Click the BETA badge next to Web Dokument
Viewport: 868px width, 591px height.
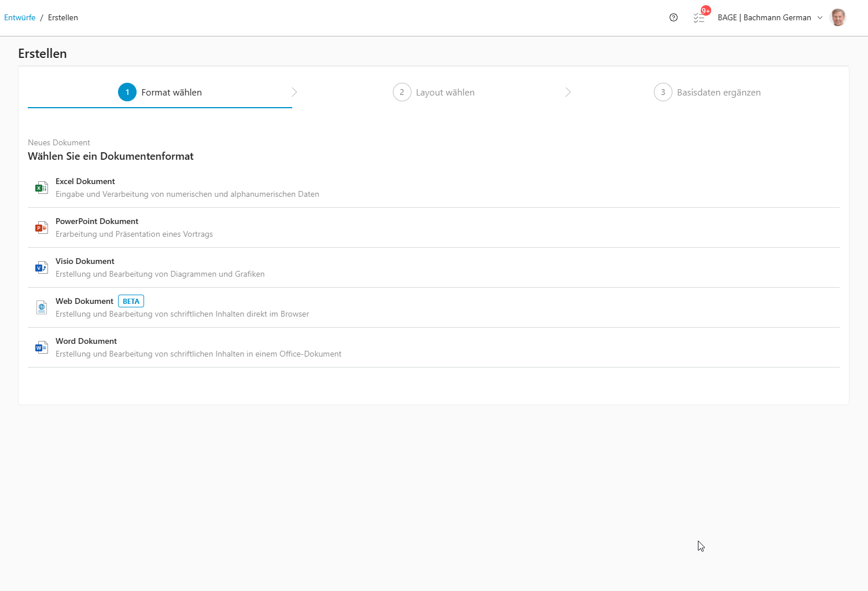pos(131,301)
